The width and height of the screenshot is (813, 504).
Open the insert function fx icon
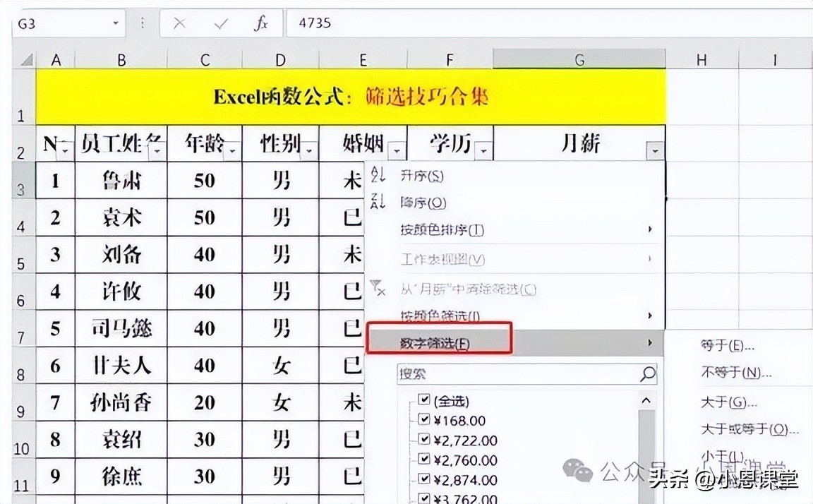[261, 23]
